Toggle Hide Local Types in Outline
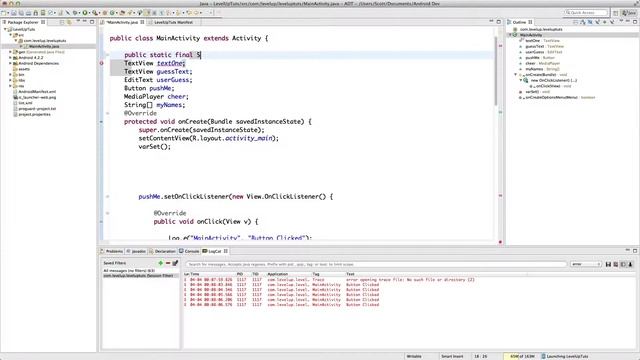Screen dimensions: 640x360 612,22
